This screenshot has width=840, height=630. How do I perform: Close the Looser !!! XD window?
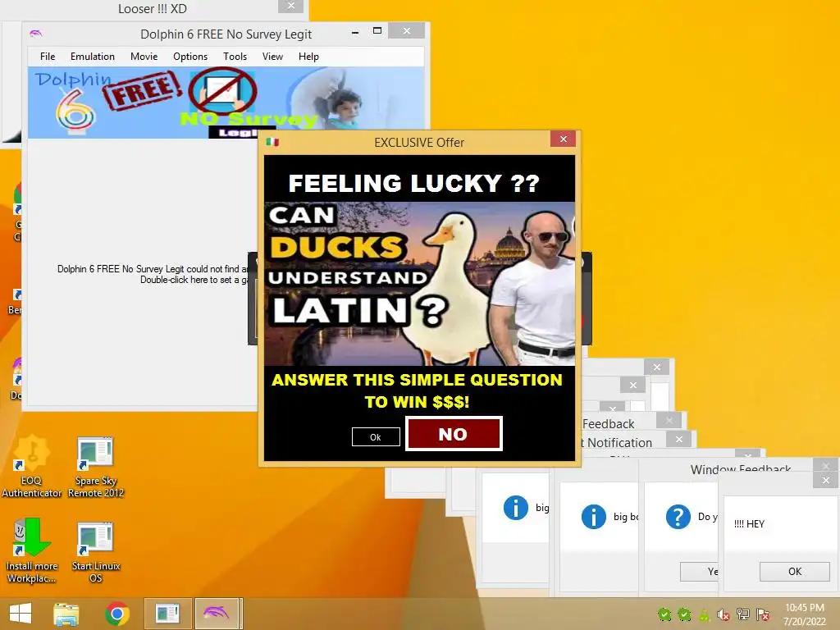click(291, 6)
